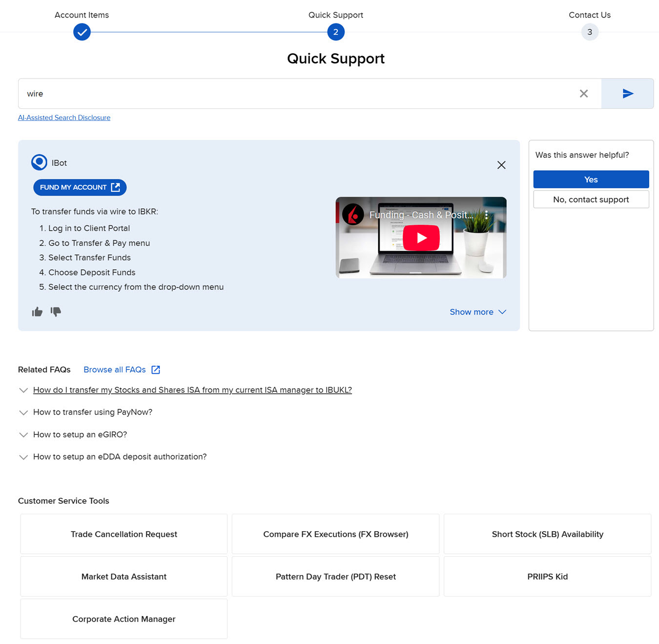Give a thumbs up to the IBot answer
659x644 pixels.
pyautogui.click(x=37, y=312)
